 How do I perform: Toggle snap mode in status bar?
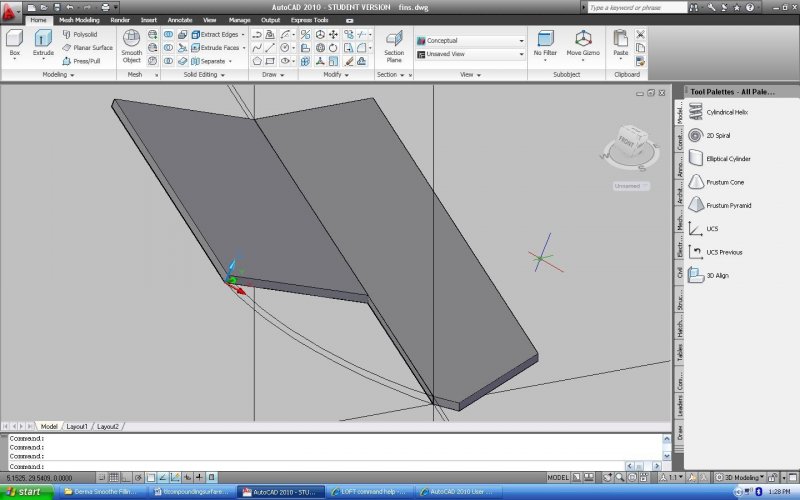[x=101, y=478]
